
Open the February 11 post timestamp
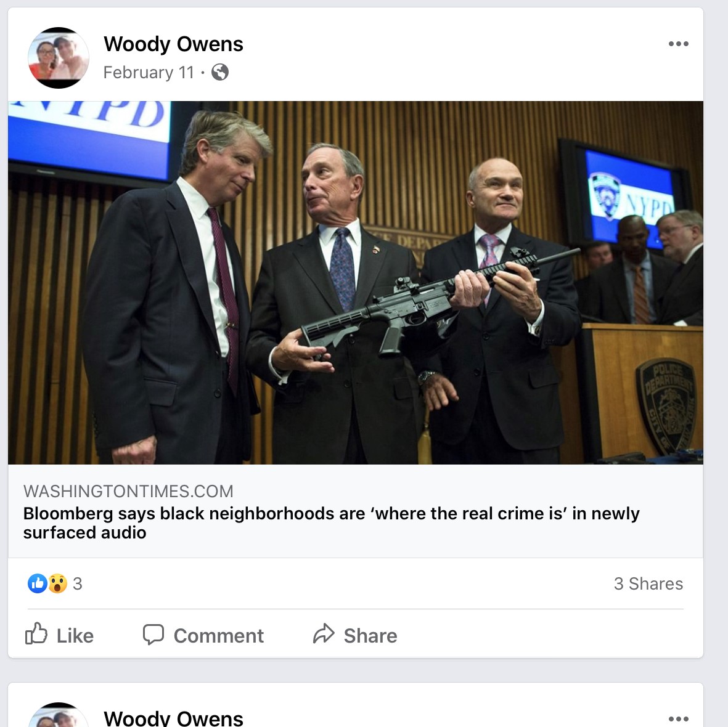pos(149,73)
